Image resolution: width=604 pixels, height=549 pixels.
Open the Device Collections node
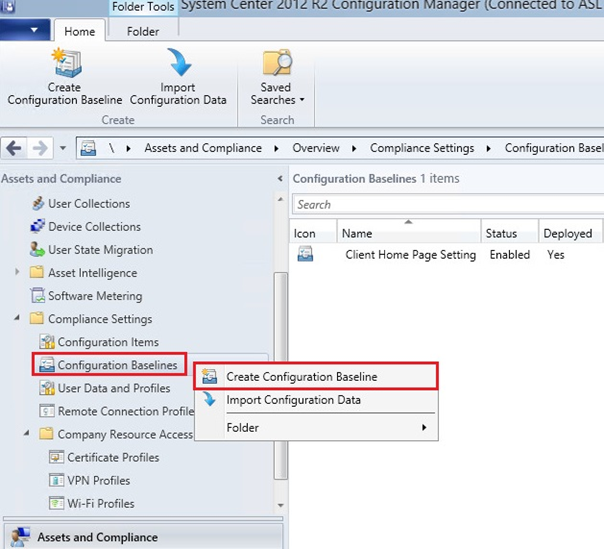click(x=94, y=227)
